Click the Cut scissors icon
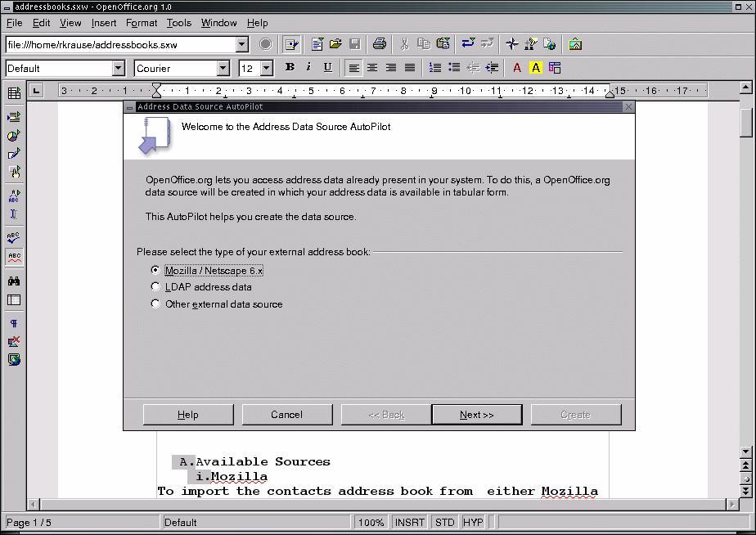Viewport: 756px width, 535px height. 404,44
